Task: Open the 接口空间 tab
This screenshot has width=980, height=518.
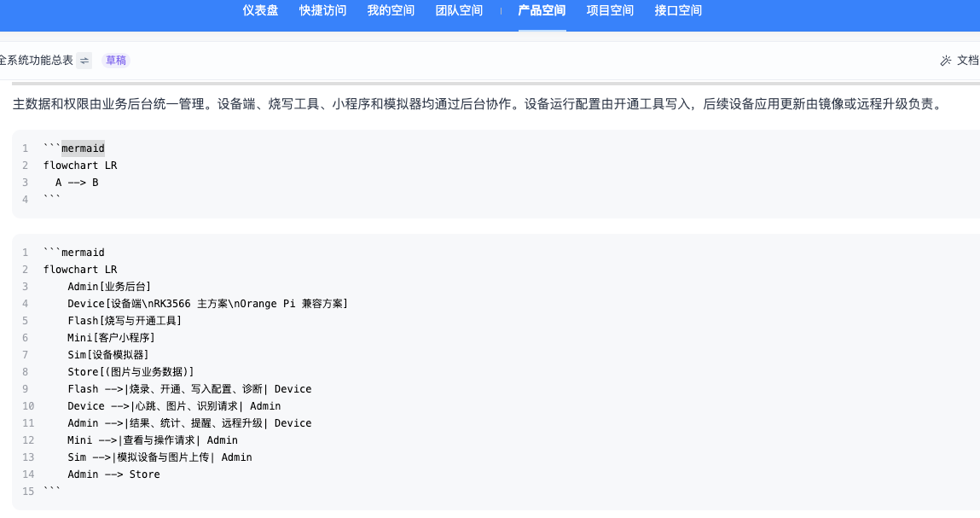Action: [x=678, y=10]
